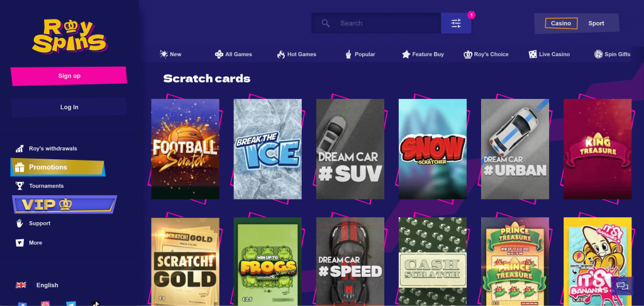Image resolution: width=644 pixels, height=306 pixels.
Task: Open the Spin Gifts category
Action: [612, 54]
